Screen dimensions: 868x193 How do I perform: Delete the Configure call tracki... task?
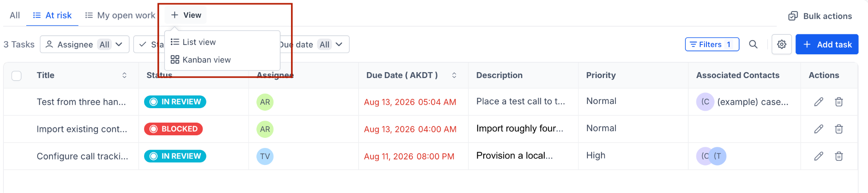pos(839,156)
